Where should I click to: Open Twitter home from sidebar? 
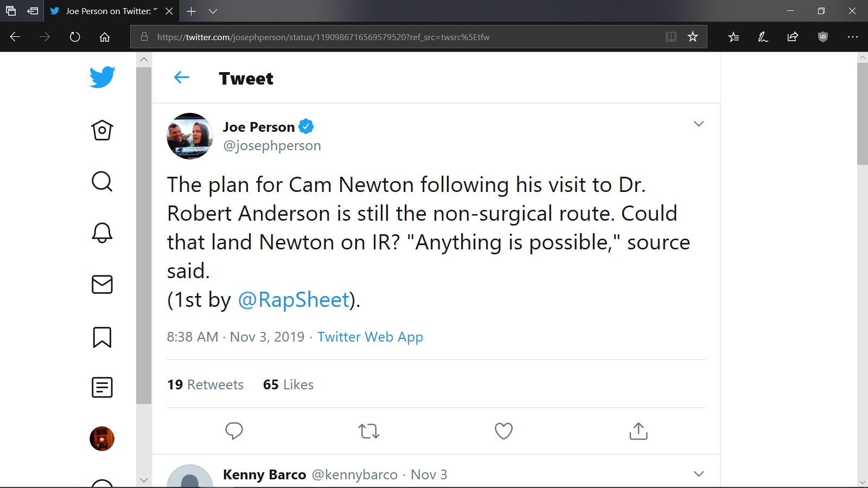tap(102, 130)
